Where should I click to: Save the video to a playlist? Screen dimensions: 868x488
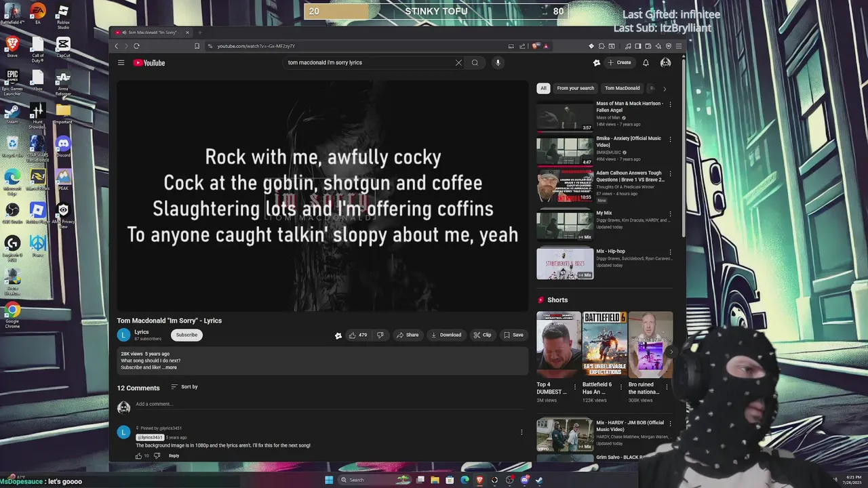[x=513, y=335]
